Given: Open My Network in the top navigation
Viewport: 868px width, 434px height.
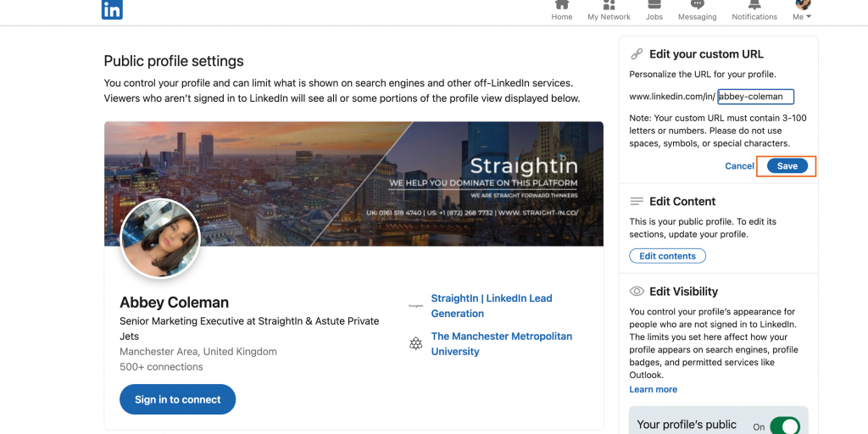Looking at the screenshot, I should pos(609,11).
